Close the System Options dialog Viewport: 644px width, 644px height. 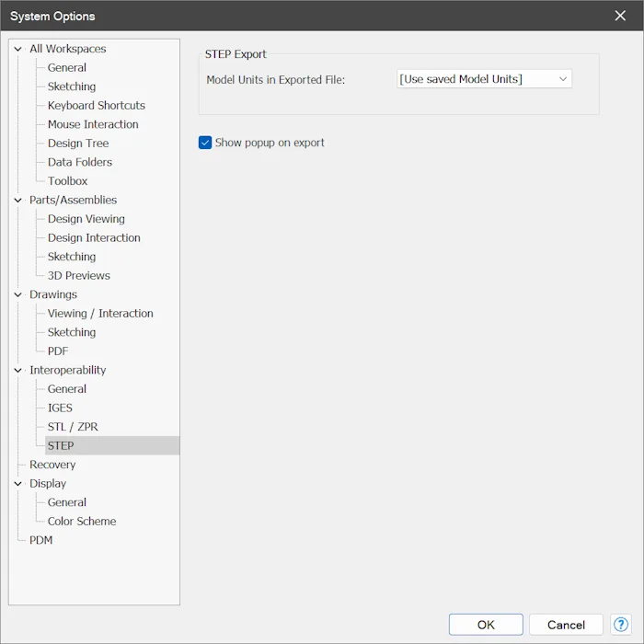(620, 16)
